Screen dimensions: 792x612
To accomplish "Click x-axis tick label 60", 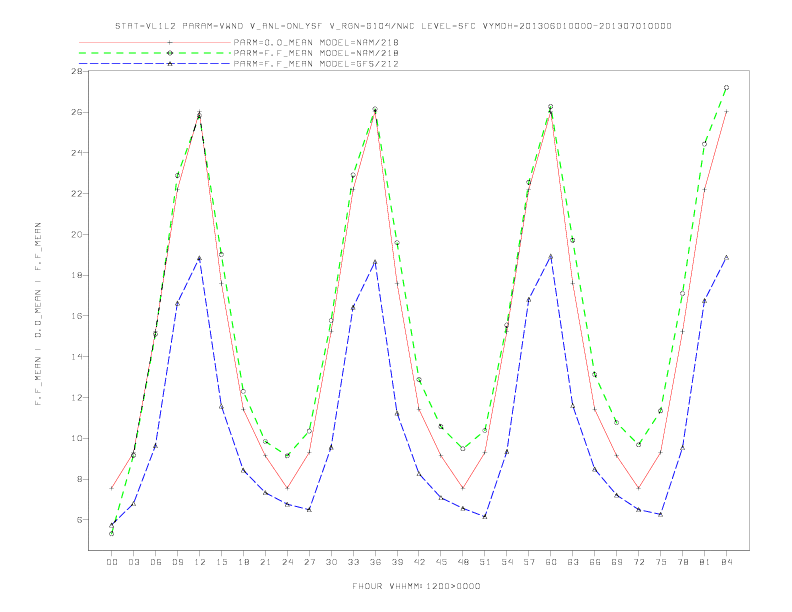I will pyautogui.click(x=551, y=562).
